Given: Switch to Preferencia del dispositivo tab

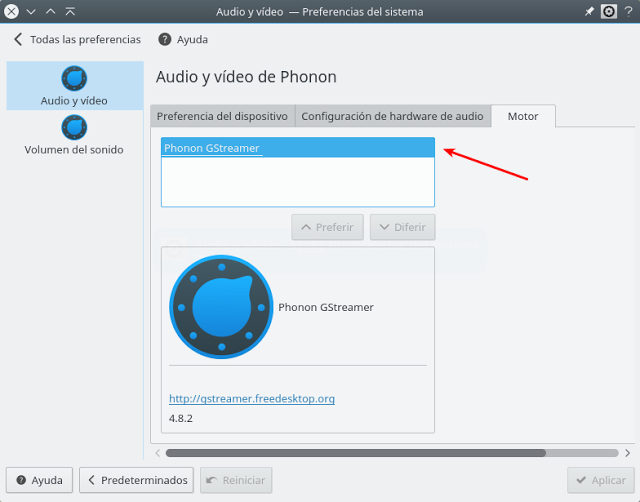Looking at the screenshot, I should coord(222,116).
